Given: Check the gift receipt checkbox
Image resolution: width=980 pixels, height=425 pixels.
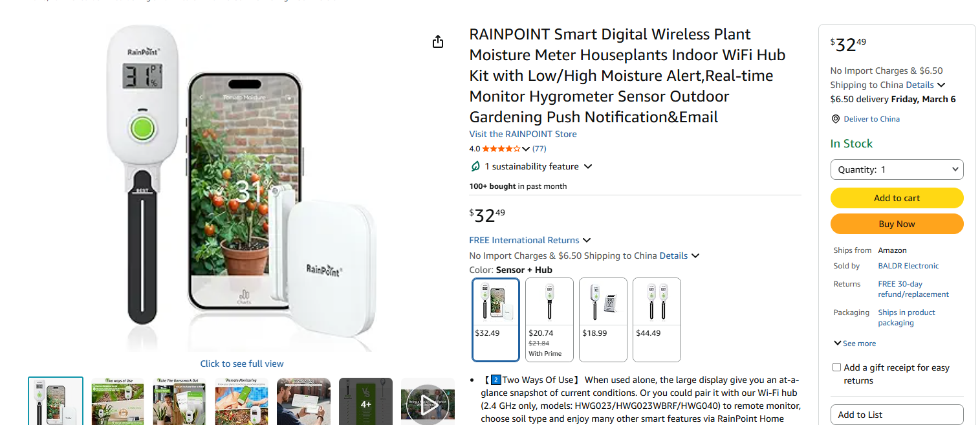Looking at the screenshot, I should pyautogui.click(x=837, y=367).
